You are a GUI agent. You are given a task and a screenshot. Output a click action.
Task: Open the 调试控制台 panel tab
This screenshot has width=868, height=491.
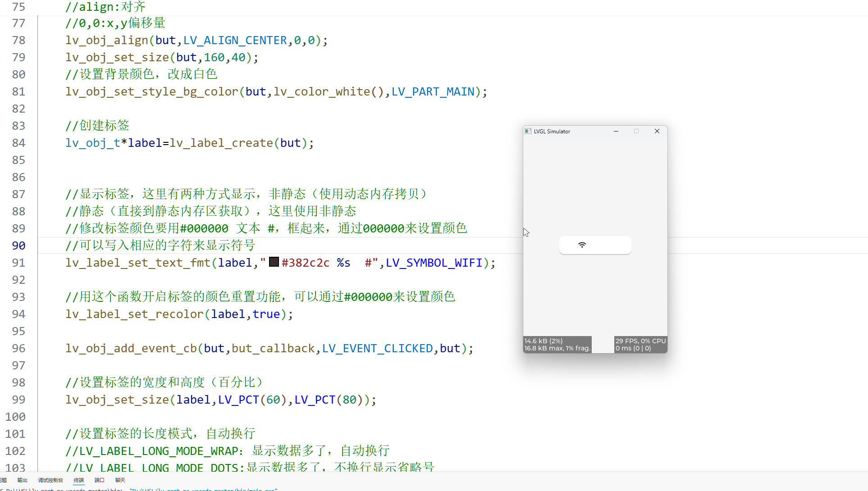(x=50, y=480)
